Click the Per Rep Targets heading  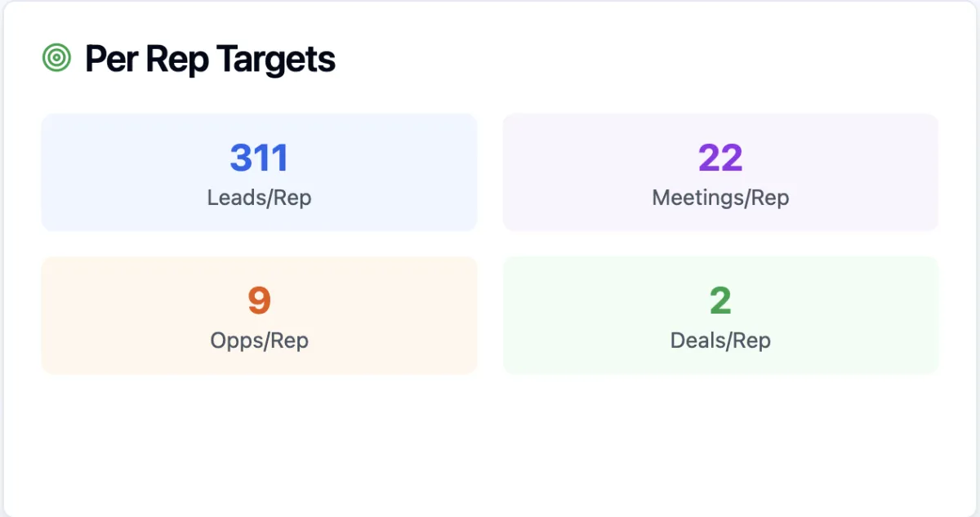point(210,60)
